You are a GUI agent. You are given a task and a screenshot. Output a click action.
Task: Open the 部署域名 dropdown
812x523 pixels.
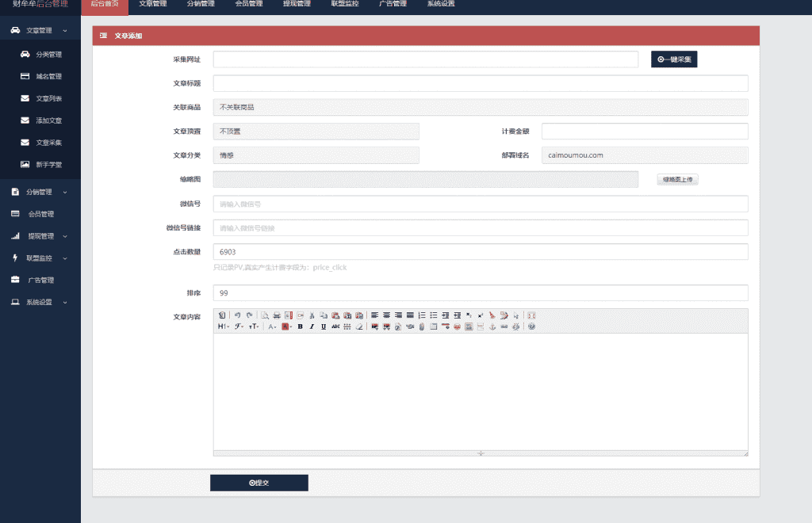point(644,155)
